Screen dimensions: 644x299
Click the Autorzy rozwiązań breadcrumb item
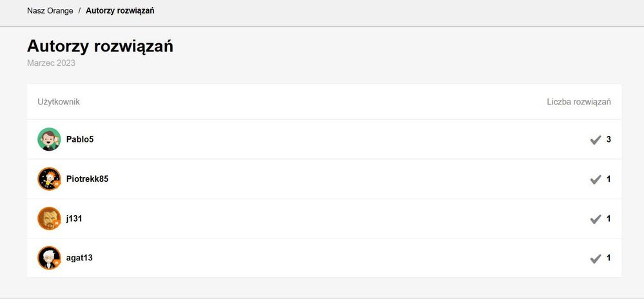(120, 11)
